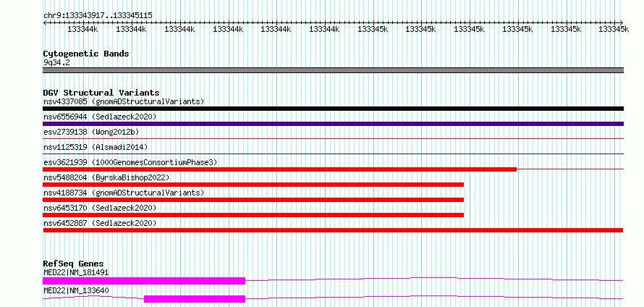The height and width of the screenshot is (307, 644).
Task: Click the red nsv4188734 variant bar
Action: 253,200
